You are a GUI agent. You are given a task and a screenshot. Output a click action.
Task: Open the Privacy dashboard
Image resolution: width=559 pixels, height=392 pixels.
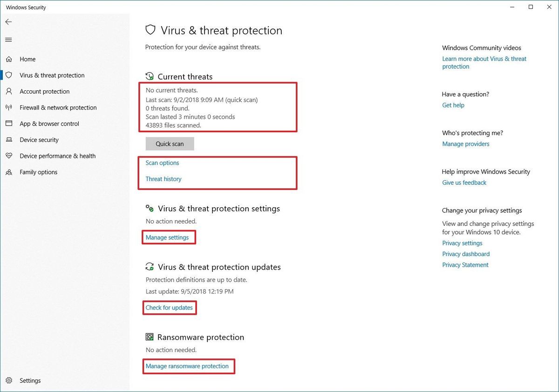(466, 254)
